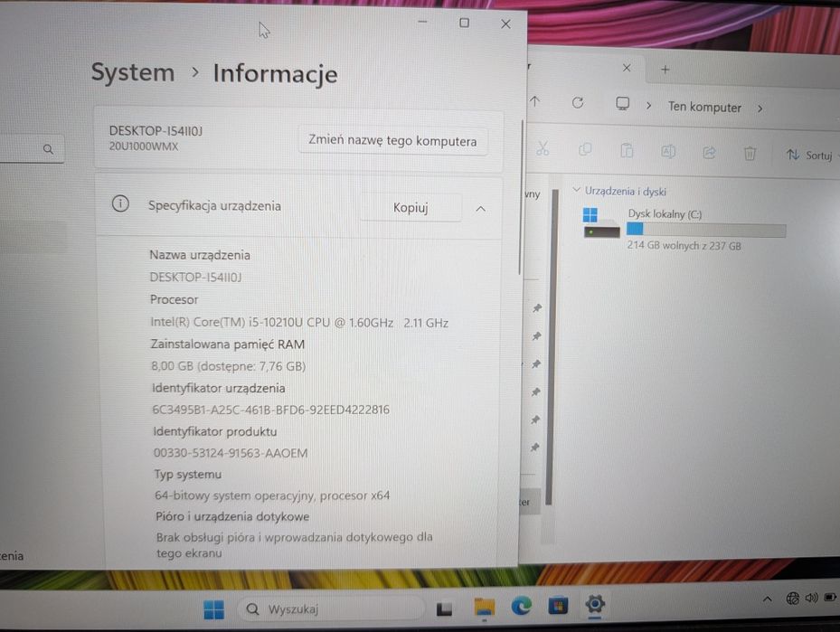The image size is (840, 632).
Task: Click the Up arrow in Explorer navigation
Action: coord(534,101)
